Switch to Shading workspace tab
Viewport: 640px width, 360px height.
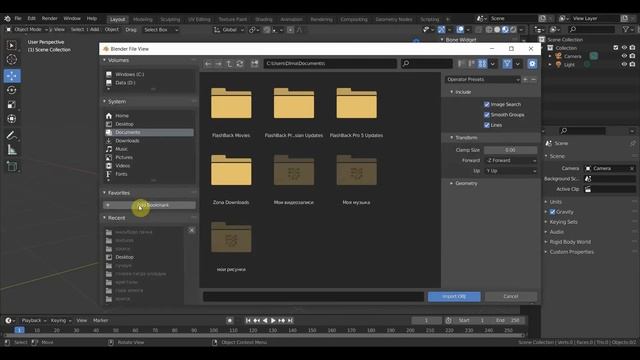(264, 19)
